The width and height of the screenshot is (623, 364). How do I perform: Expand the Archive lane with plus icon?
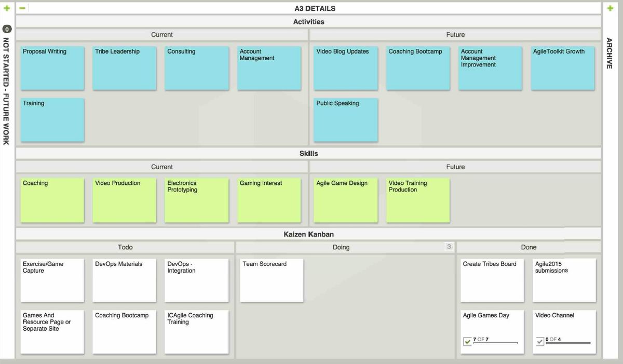tap(610, 8)
